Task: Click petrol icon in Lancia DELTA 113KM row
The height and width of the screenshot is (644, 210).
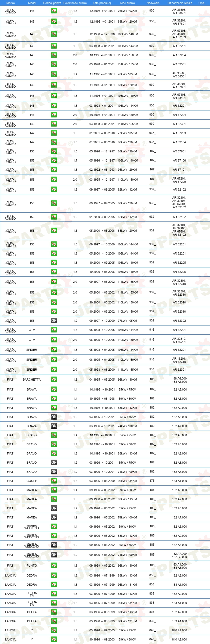Action: 54,612
